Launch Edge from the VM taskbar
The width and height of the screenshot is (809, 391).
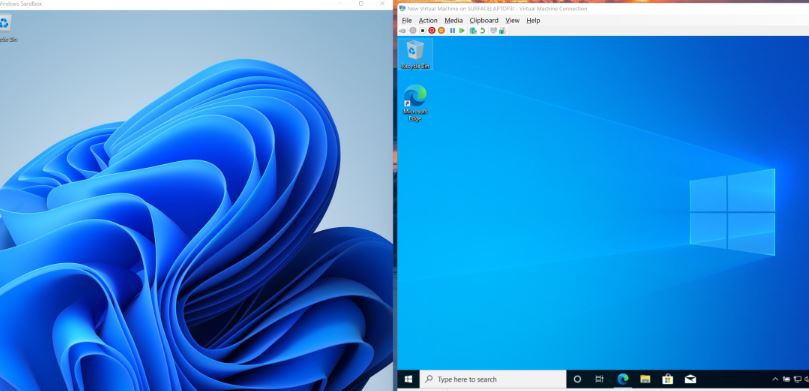click(623, 379)
